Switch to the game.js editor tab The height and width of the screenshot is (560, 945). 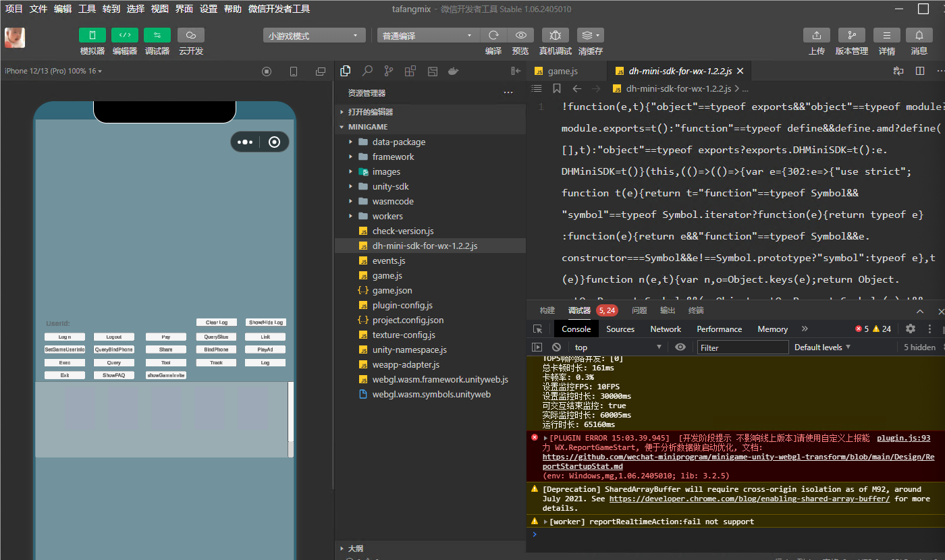[x=562, y=71]
